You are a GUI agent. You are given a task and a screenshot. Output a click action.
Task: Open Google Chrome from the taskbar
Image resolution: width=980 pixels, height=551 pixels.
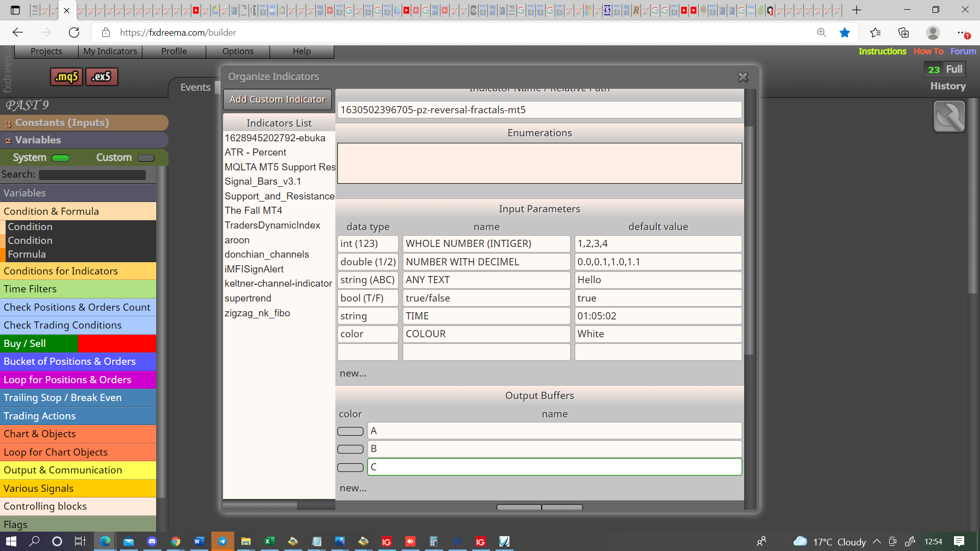pos(176,541)
